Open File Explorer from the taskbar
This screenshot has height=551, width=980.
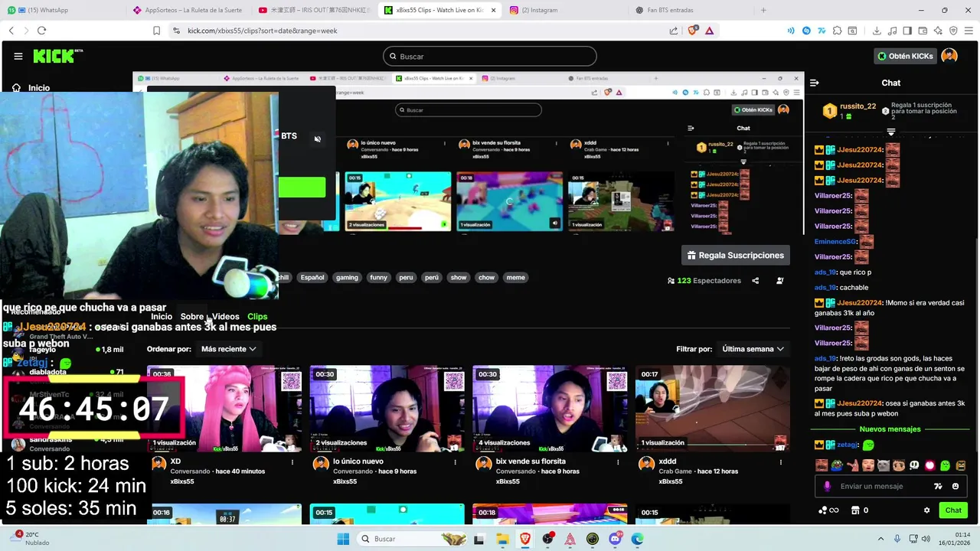(501, 539)
